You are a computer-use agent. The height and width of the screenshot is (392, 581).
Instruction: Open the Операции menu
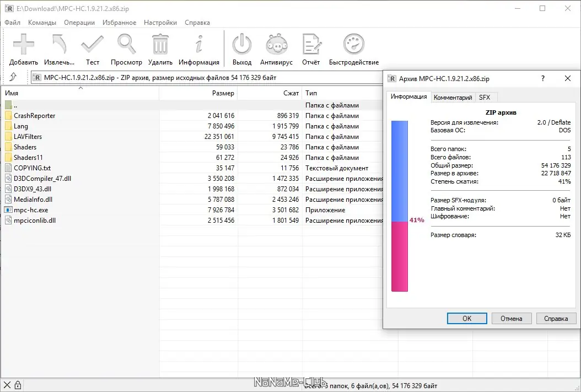point(79,23)
